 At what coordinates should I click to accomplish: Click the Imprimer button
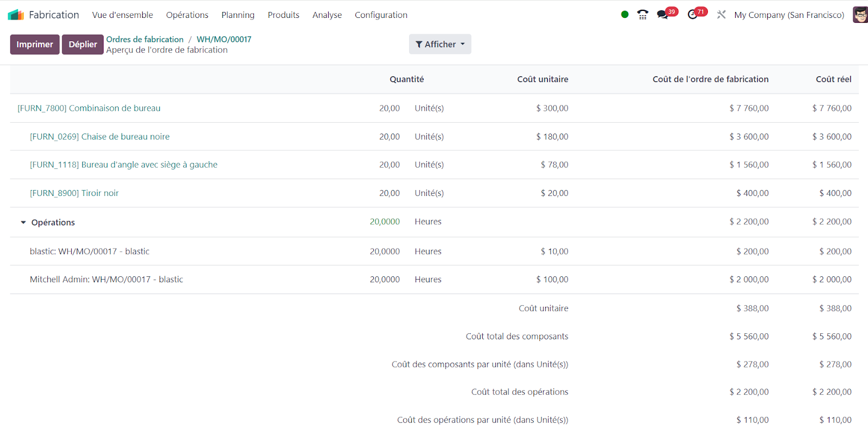(x=35, y=45)
